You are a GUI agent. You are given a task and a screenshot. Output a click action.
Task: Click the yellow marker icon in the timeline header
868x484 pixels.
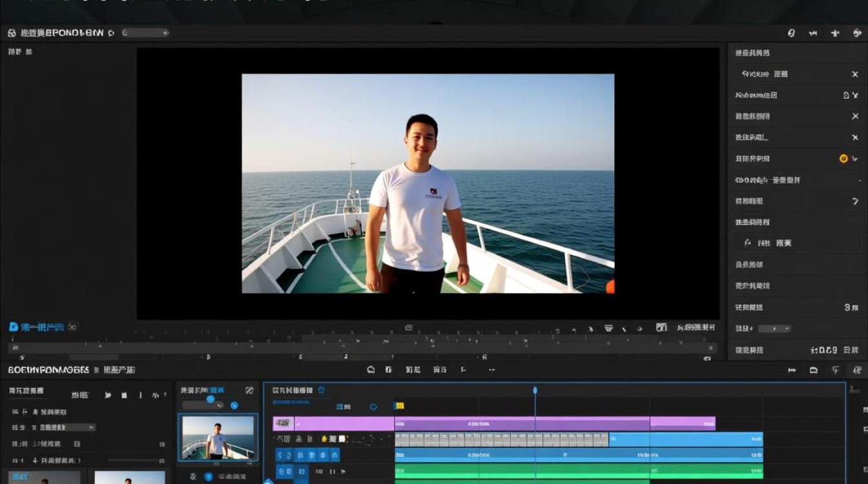pos(398,406)
